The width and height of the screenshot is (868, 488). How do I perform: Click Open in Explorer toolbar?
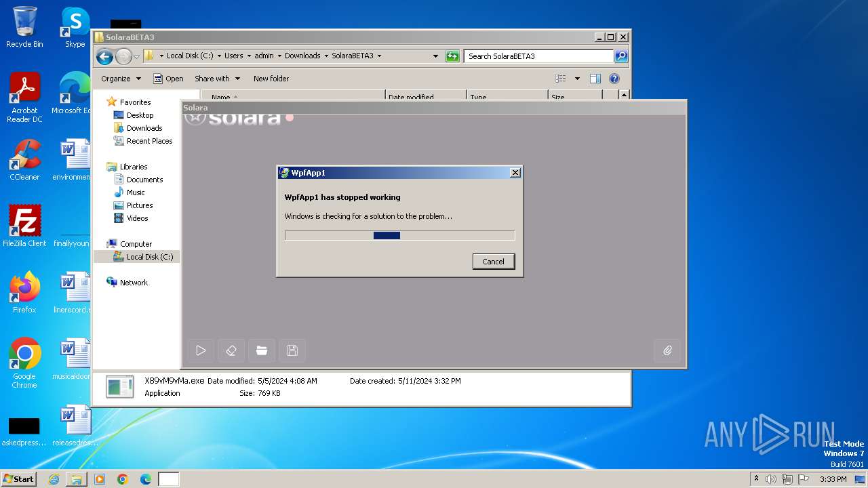tap(168, 79)
